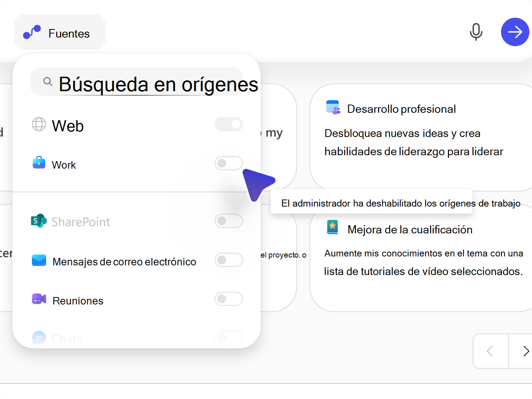Select the SharePoint source entry
This screenshot has width=532, height=399.
pos(81,221)
